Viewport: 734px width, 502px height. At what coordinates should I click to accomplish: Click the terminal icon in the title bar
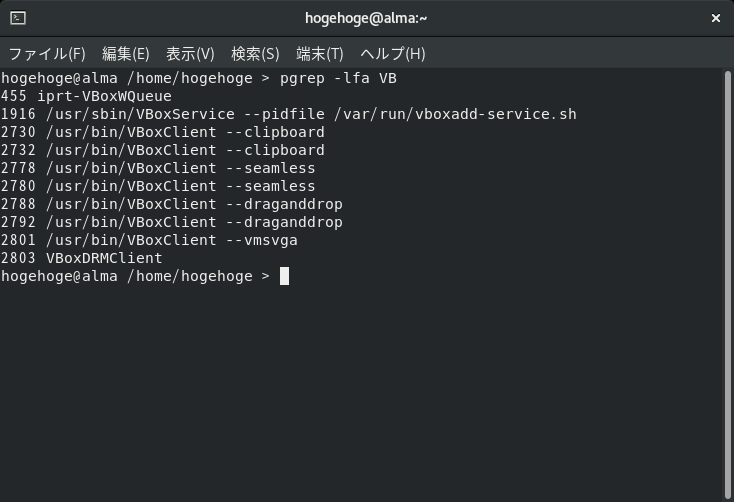pos(18,18)
